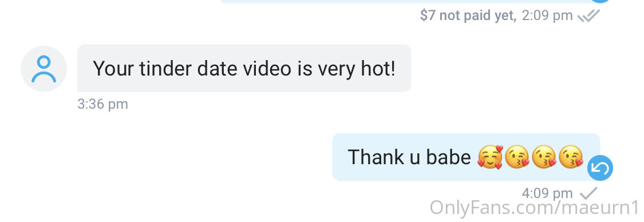This screenshot has width=644, height=222.
Task: Click the middle kissing face emoji
Action: (x=544, y=157)
